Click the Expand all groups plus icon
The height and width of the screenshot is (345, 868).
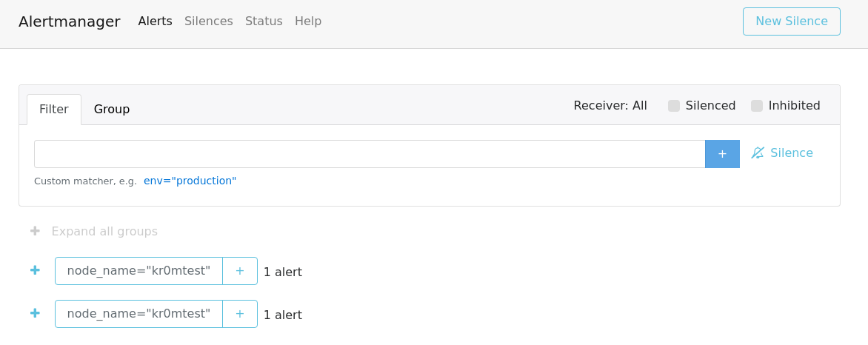[x=35, y=231]
